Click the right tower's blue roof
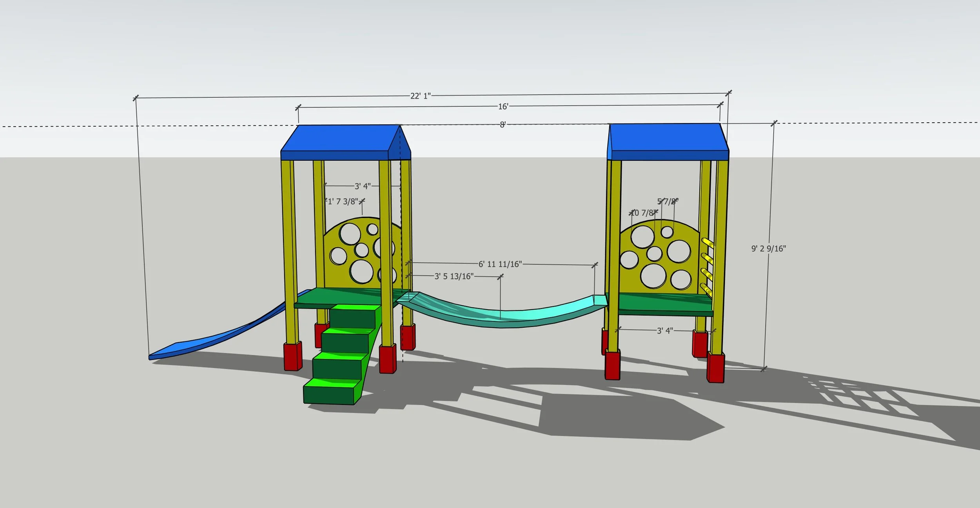980x508 pixels. point(666,137)
